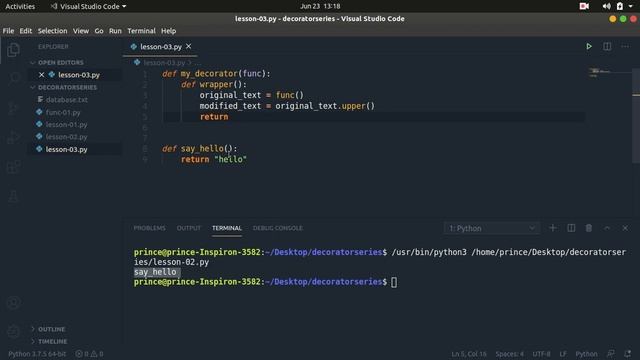
Task: Switch to the Output panel tab
Action: 189,228
